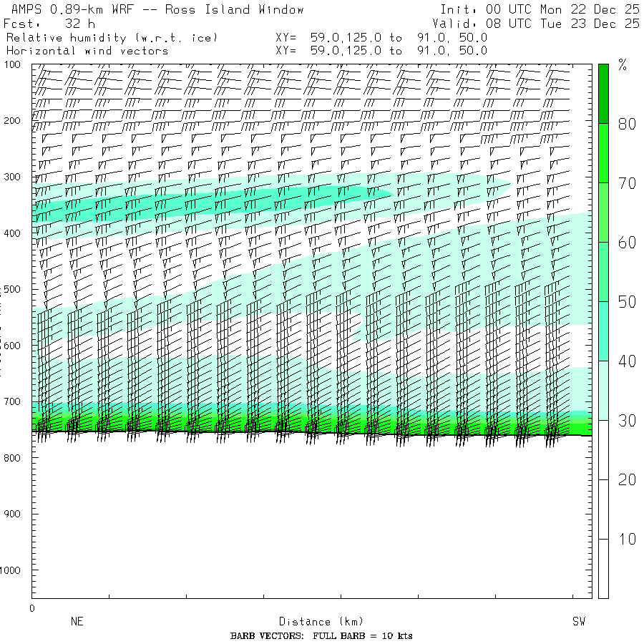
Task: Click the colorbar label 80
Action: click(627, 124)
